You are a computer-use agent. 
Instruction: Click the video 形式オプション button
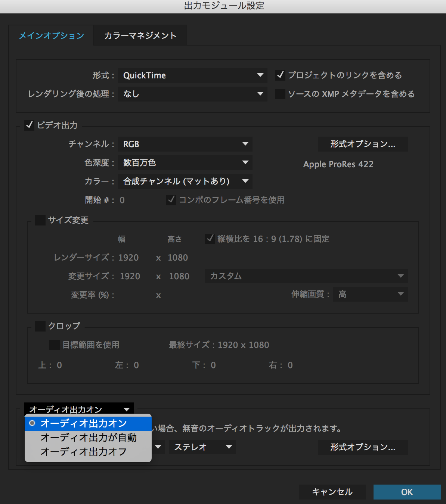(363, 144)
